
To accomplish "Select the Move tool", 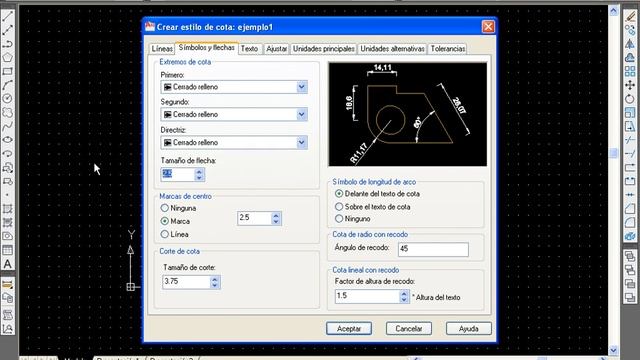I will [x=630, y=85].
